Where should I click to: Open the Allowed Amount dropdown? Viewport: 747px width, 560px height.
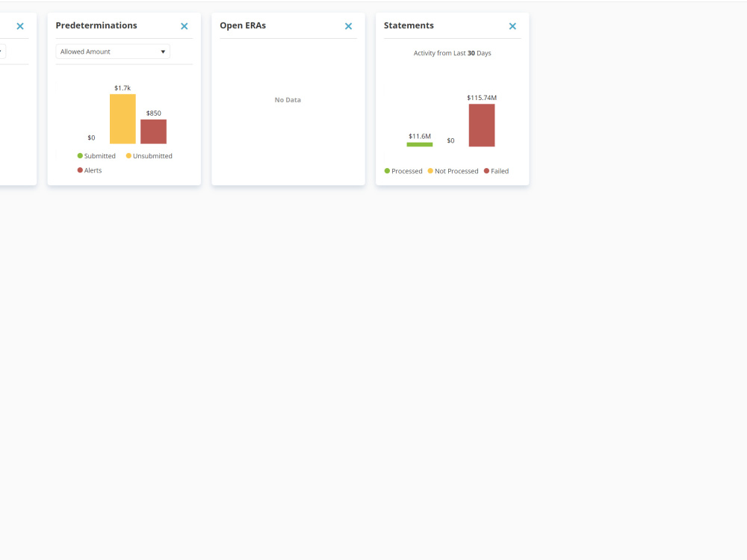click(113, 52)
